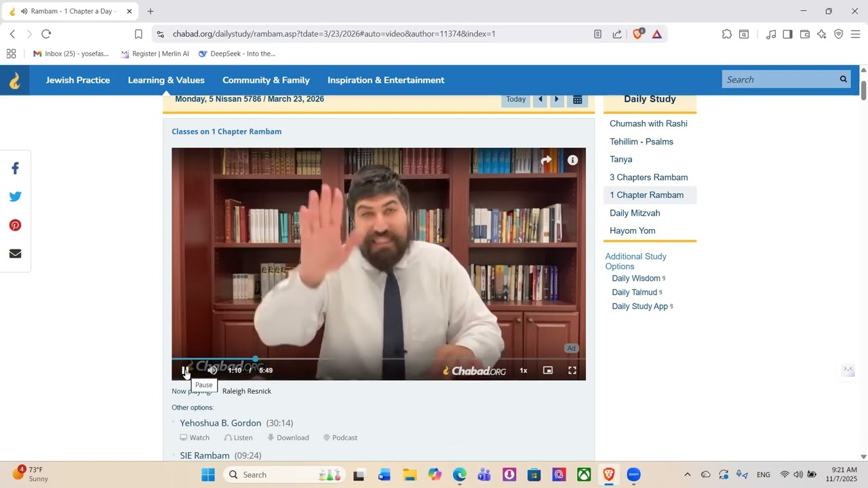Go to the Chabad flame logo home
The width and height of the screenshot is (868, 488).
pos(14,80)
